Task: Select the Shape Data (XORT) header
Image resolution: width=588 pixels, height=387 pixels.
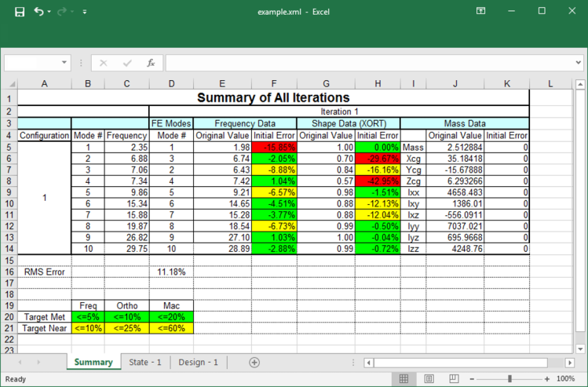Action: (x=349, y=123)
